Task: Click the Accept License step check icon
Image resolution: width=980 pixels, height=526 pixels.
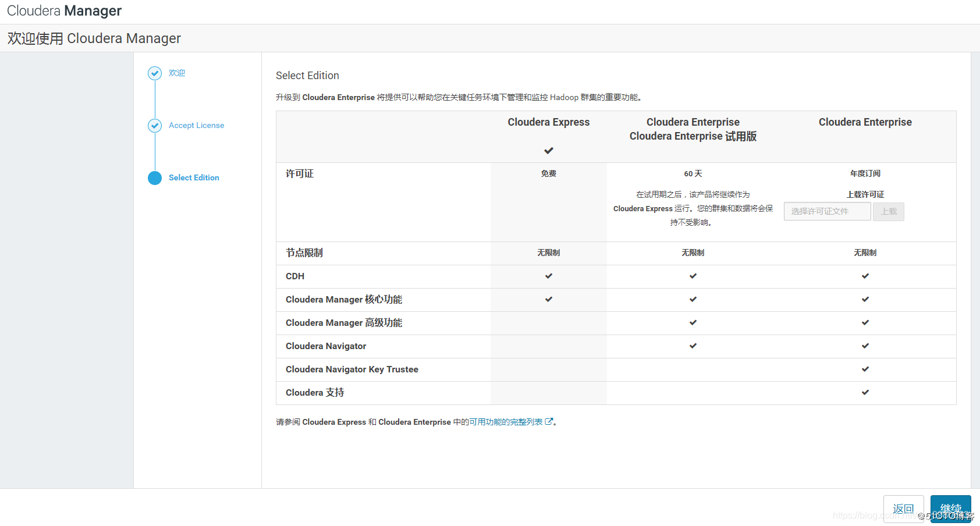Action: (x=155, y=125)
